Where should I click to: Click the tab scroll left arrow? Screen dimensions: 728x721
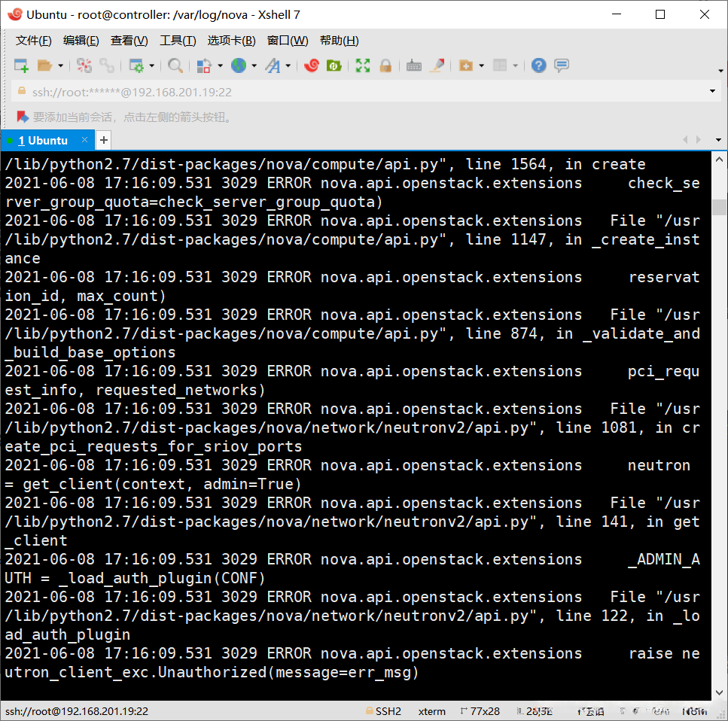(685, 140)
